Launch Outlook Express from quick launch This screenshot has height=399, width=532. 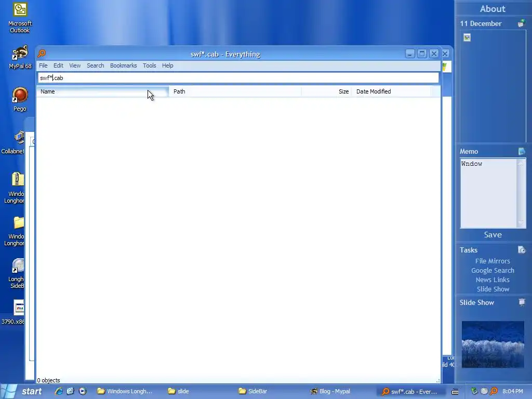point(71,391)
